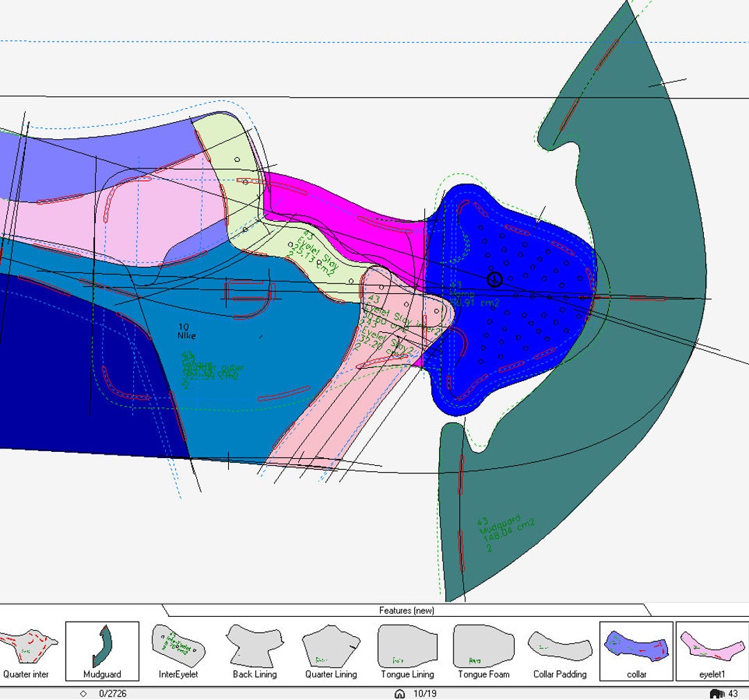Click the size 43 status bar value
The width and height of the screenshot is (749, 700).
733,694
